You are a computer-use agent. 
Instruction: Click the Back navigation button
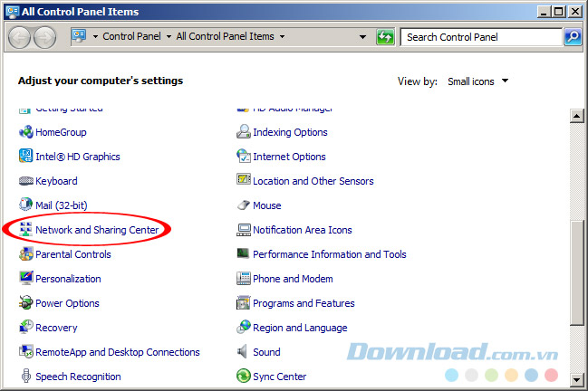click(19, 37)
